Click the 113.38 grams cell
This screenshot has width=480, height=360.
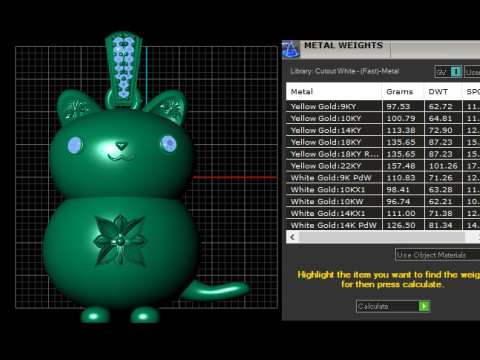[x=403, y=130]
